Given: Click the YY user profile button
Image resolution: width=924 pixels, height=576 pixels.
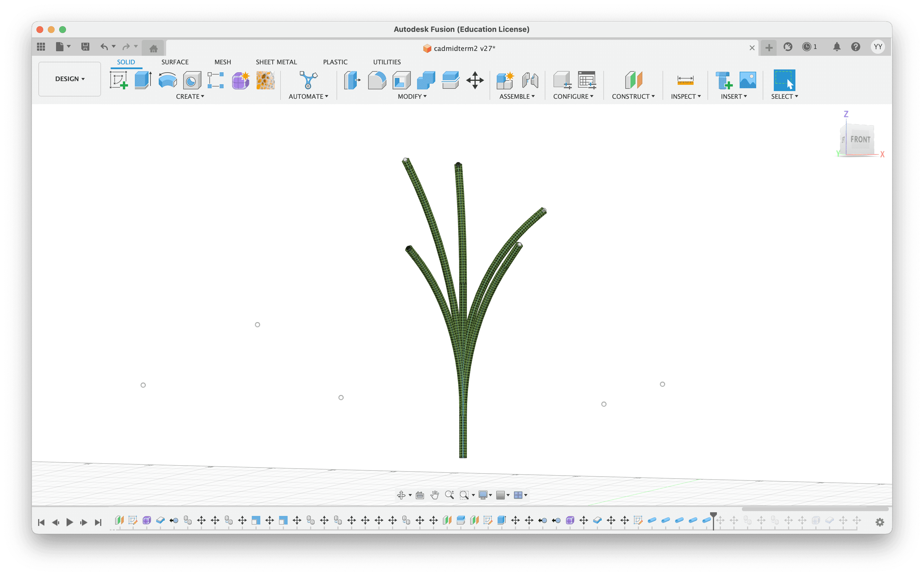Looking at the screenshot, I should [878, 46].
